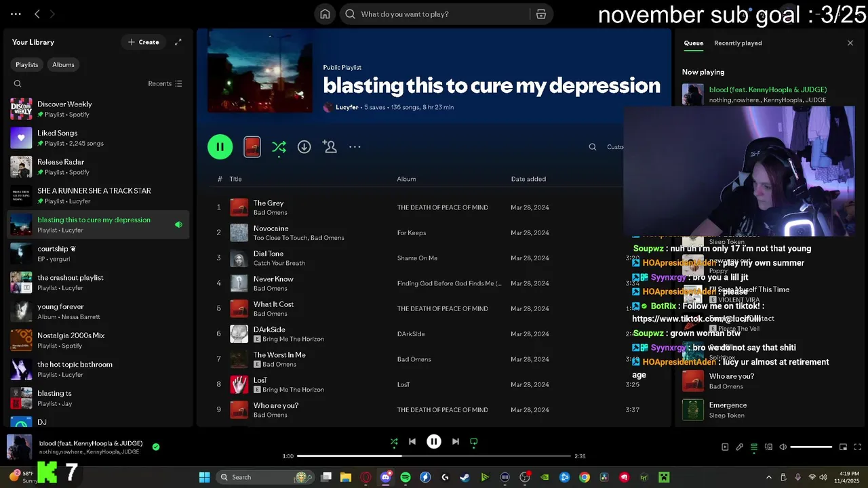Image resolution: width=868 pixels, height=488 pixels.
Task: Open the three-dots app menu
Action: coord(16,14)
